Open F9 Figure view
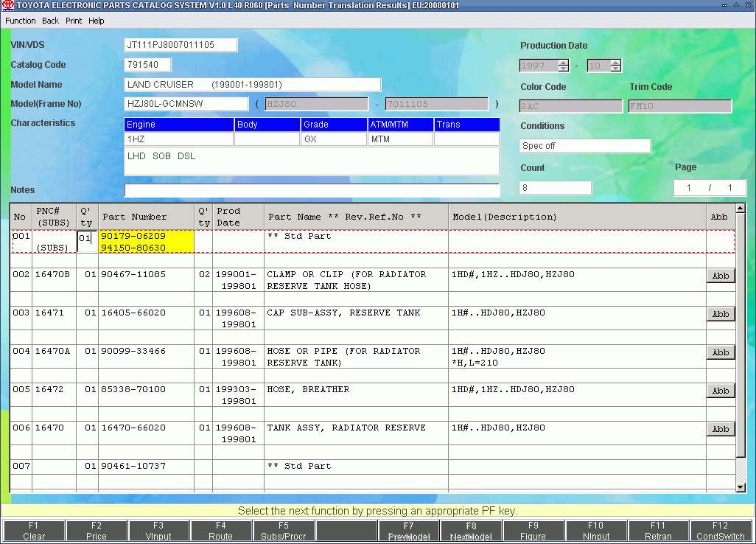Viewport: 756px width, 544px height. point(533,531)
